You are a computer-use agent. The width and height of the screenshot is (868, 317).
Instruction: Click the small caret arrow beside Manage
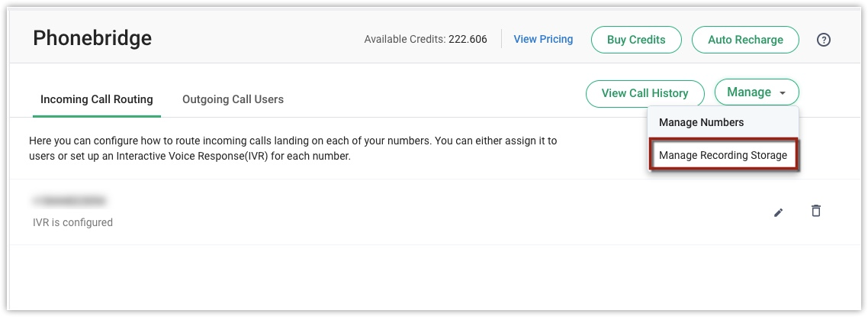pos(783,93)
